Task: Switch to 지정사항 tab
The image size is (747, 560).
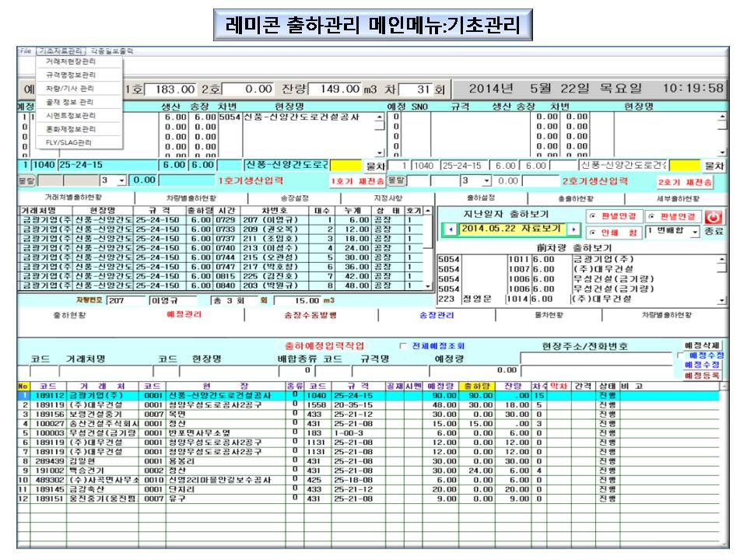Action: click(388, 198)
